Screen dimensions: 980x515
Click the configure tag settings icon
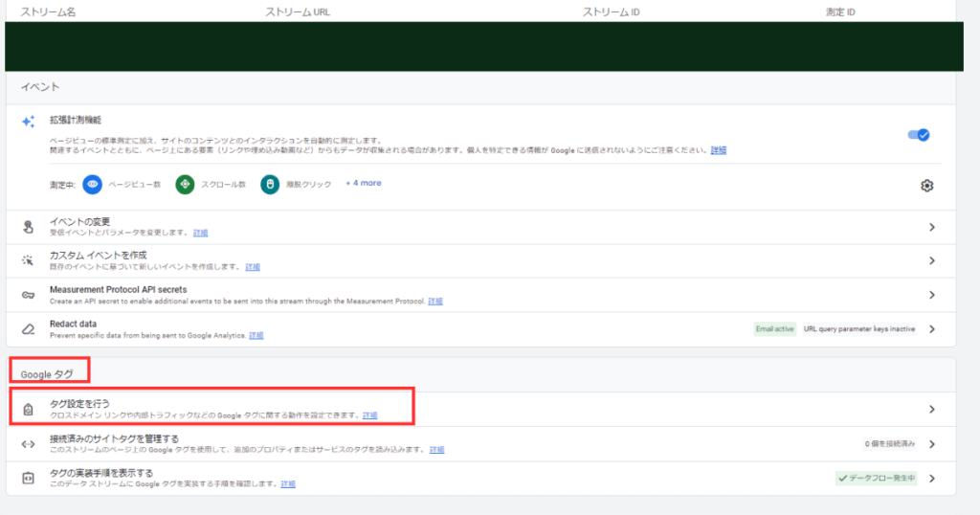28,410
